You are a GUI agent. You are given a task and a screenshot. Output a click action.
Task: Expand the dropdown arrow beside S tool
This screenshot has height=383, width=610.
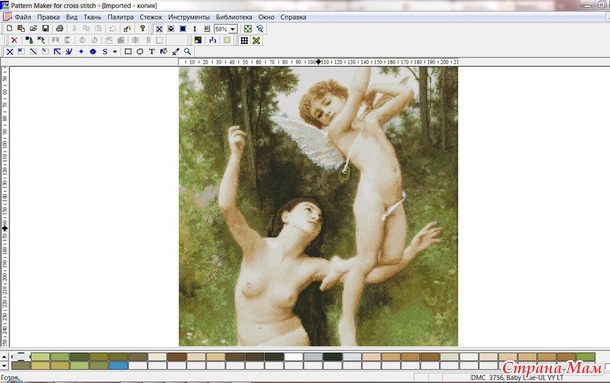(115, 51)
